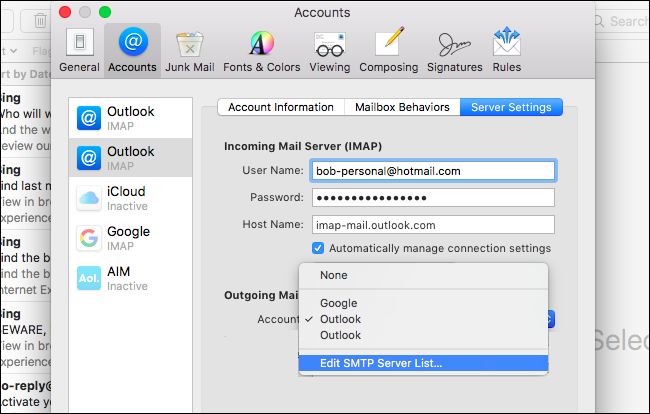The height and width of the screenshot is (414, 650).
Task: Choose the checked Outlook SMTP entry
Action: click(423, 319)
